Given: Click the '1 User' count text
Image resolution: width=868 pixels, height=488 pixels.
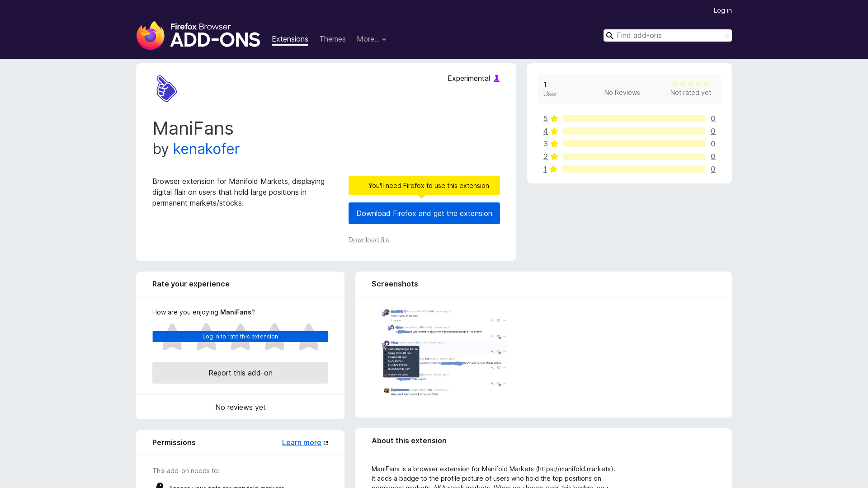Looking at the screenshot, I should pyautogui.click(x=550, y=89).
